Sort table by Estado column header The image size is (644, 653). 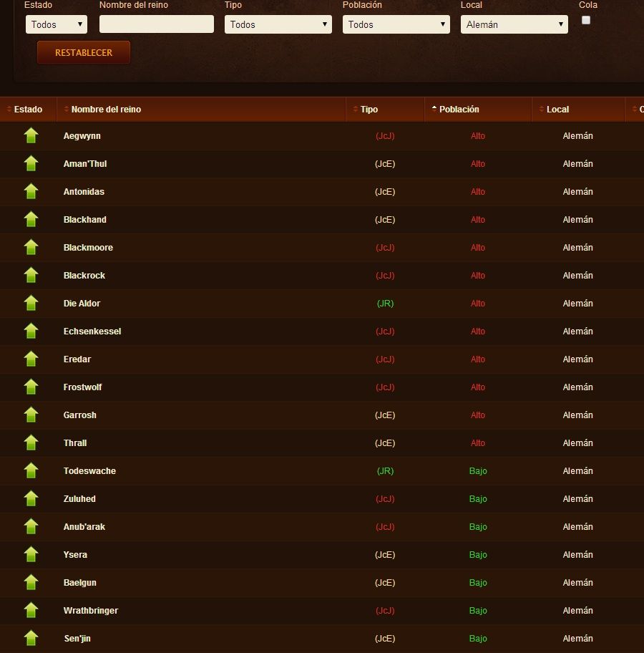pyautogui.click(x=28, y=109)
